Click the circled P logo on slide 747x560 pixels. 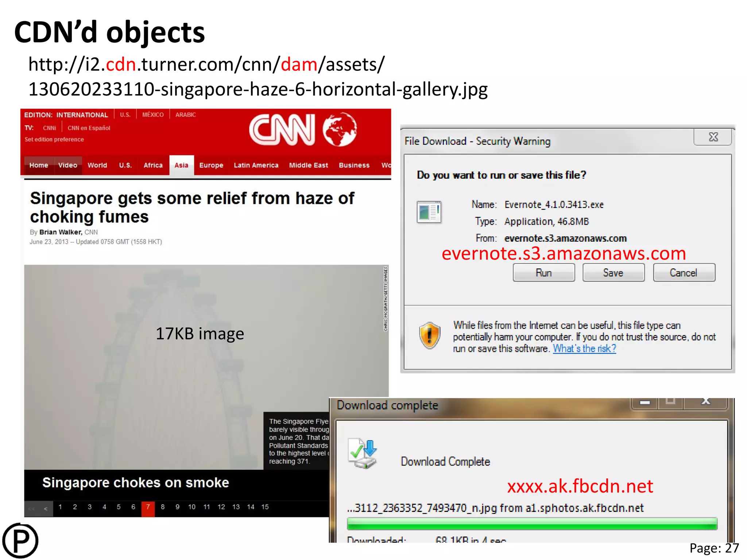pyautogui.click(x=20, y=540)
